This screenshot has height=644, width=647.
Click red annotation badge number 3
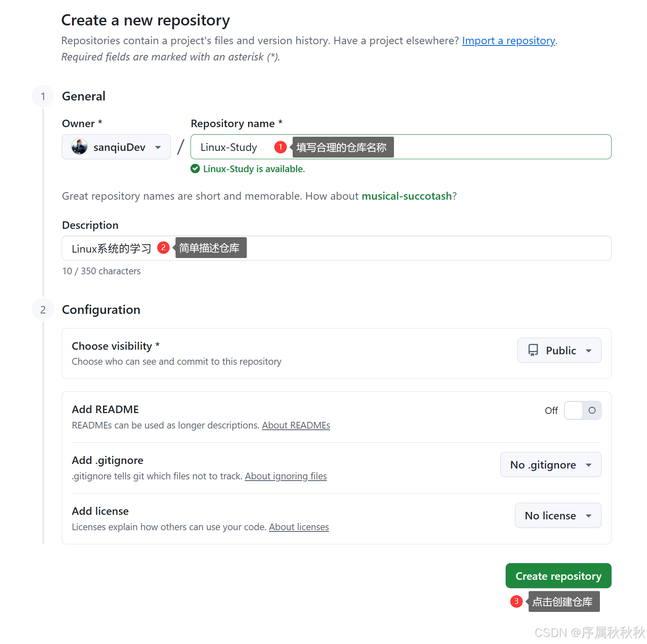click(516, 601)
